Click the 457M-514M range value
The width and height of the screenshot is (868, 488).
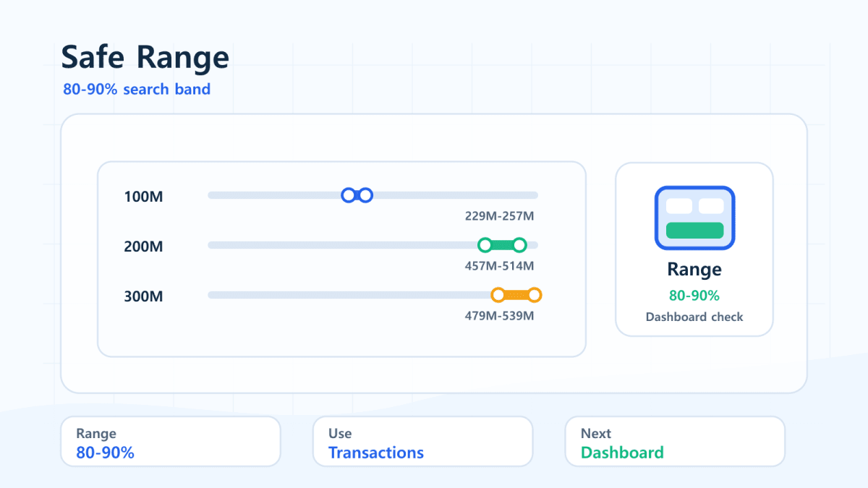click(499, 266)
